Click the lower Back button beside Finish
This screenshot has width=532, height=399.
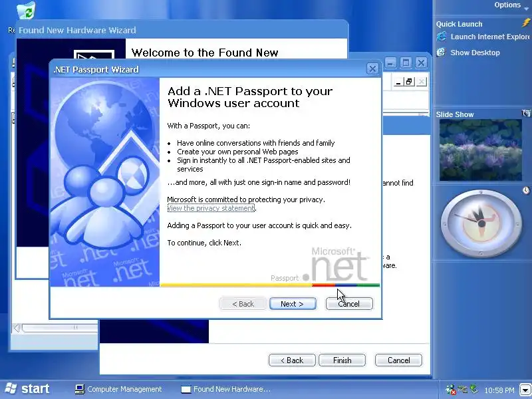pos(292,360)
